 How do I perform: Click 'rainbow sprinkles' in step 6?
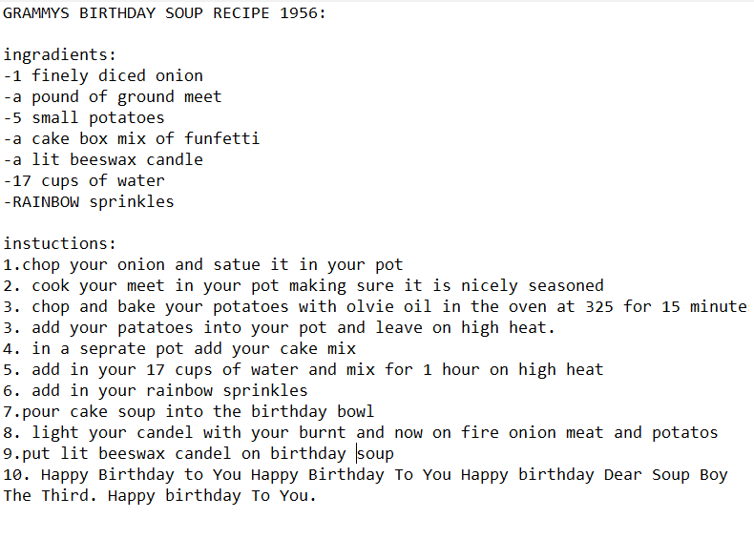226,391
